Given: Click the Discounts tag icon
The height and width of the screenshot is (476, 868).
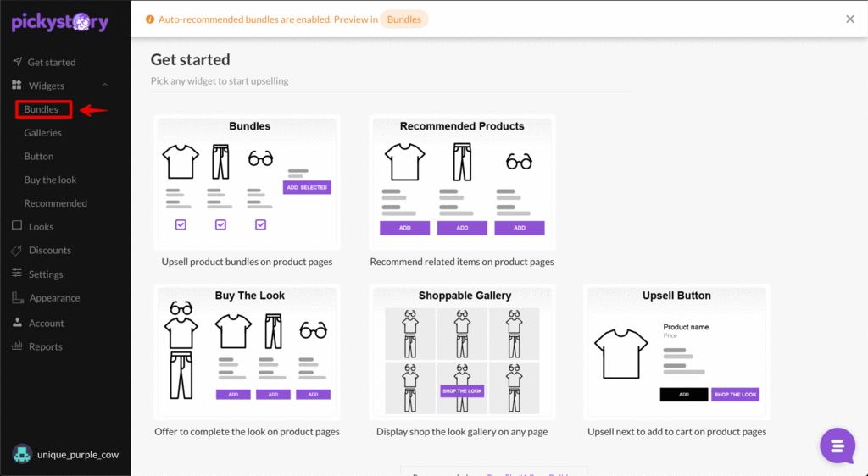Looking at the screenshot, I should pyautogui.click(x=17, y=251).
